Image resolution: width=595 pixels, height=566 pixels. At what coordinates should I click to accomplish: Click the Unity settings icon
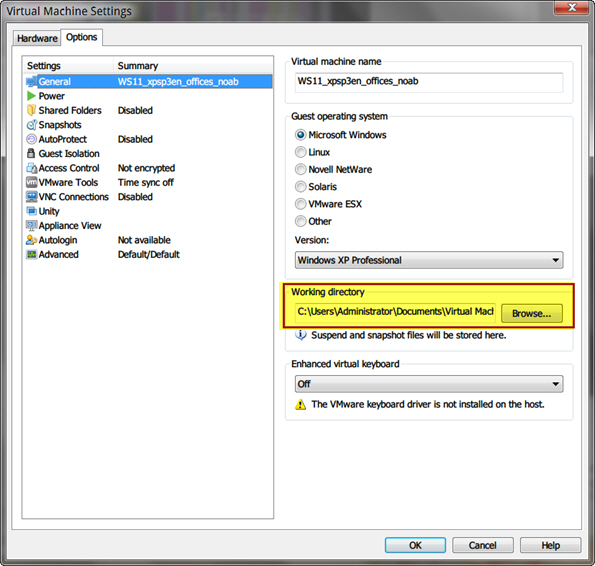[31, 211]
